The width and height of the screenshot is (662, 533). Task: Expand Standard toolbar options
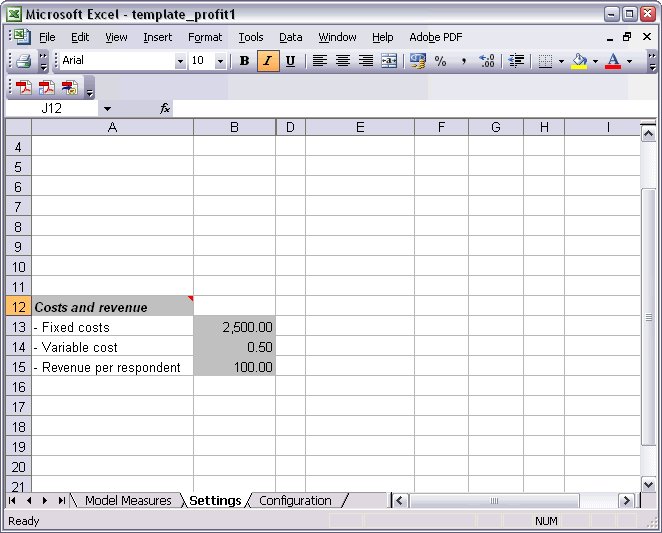click(43, 61)
